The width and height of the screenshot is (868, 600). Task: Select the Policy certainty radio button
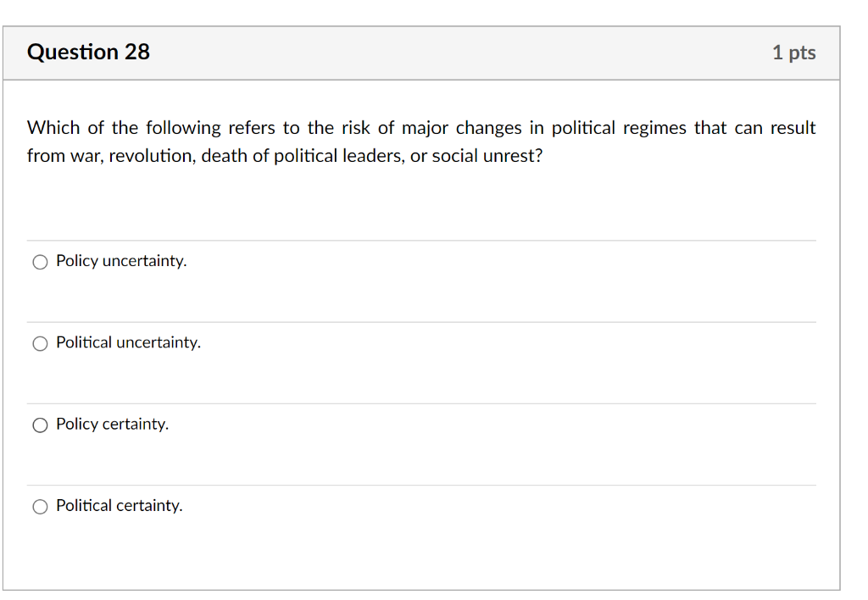(39, 425)
